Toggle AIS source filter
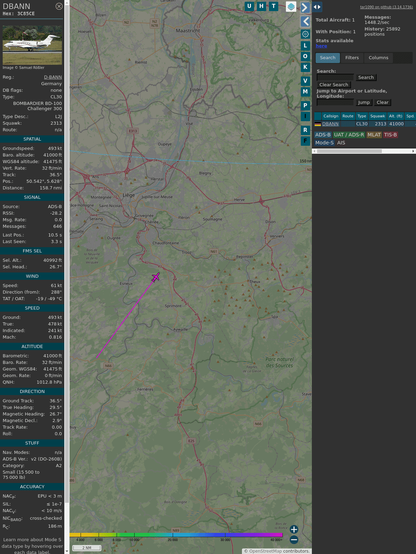Viewport: 416px width, 554px height. [x=341, y=143]
